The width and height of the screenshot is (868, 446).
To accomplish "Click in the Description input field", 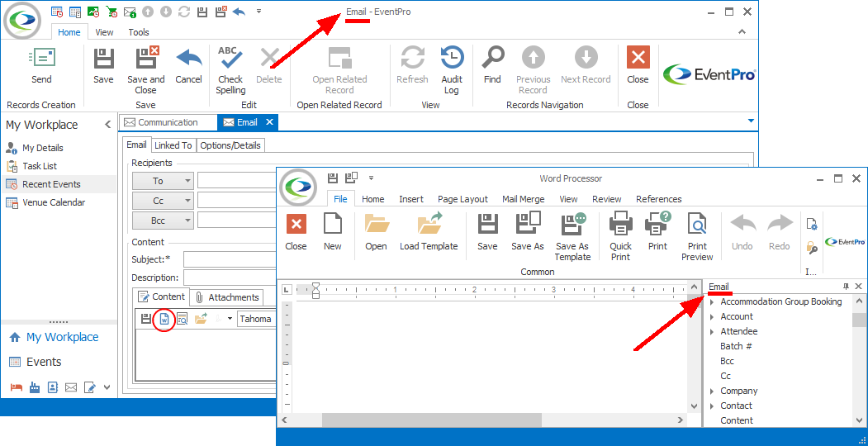I will click(230, 278).
